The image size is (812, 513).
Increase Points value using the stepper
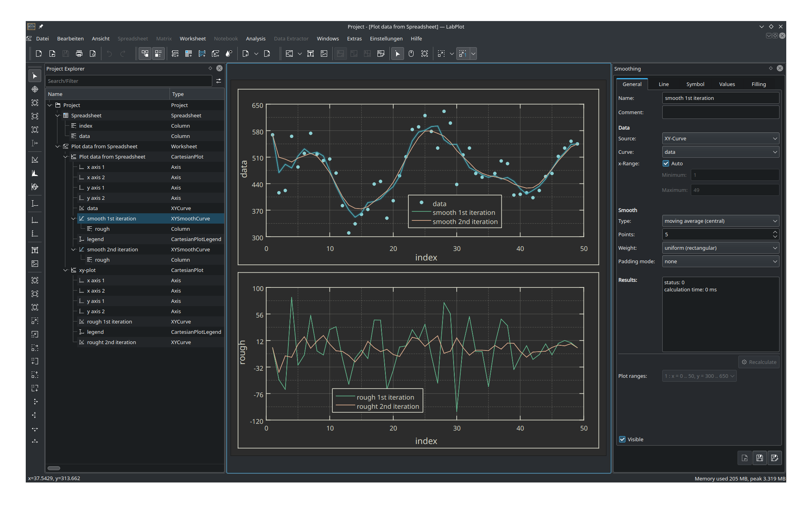point(775,232)
